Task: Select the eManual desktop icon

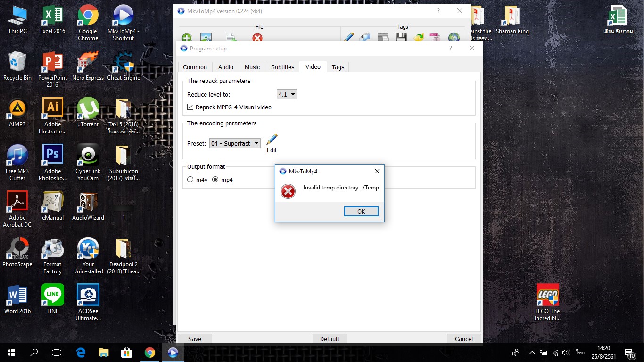Action: click(x=53, y=206)
